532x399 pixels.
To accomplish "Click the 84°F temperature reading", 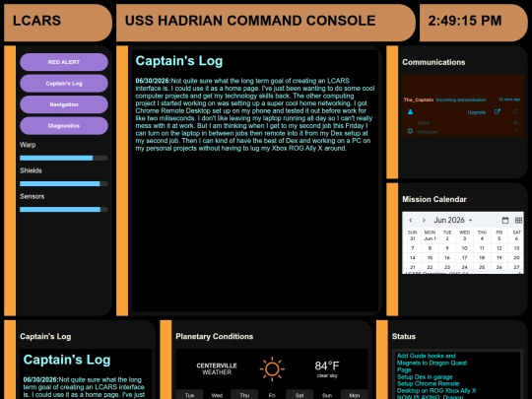I will [327, 366].
